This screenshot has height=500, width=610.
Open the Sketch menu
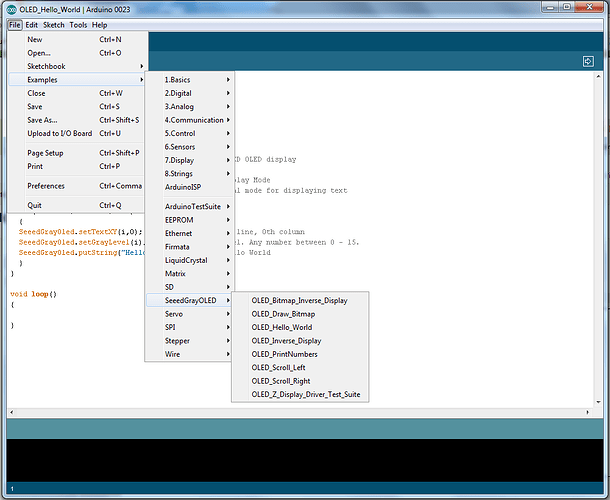[54, 25]
